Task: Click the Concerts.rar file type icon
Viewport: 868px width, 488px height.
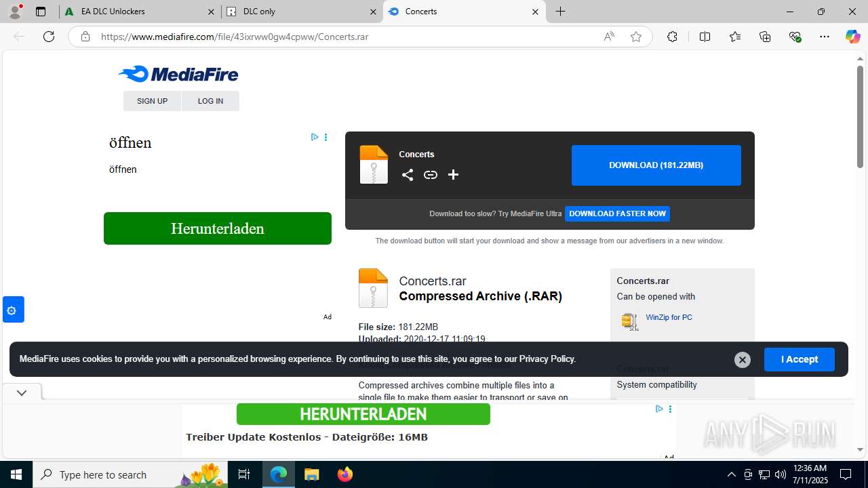Action: tap(373, 288)
